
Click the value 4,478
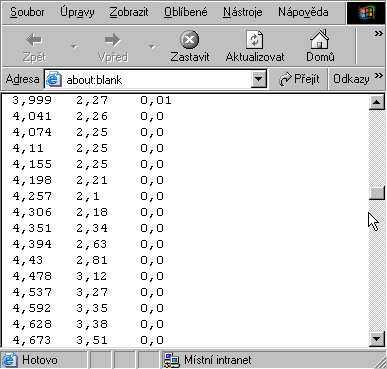[x=32, y=276]
